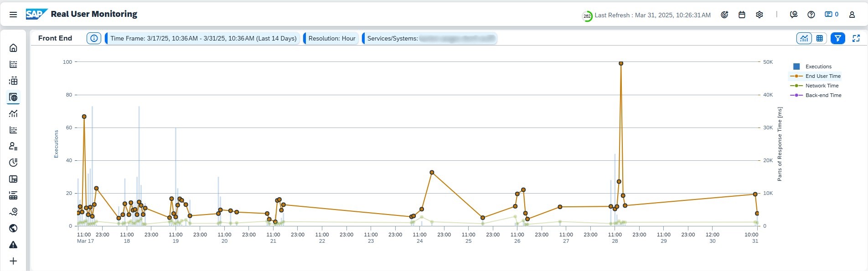Switch to chart view
The image size is (868, 271).
click(804, 38)
